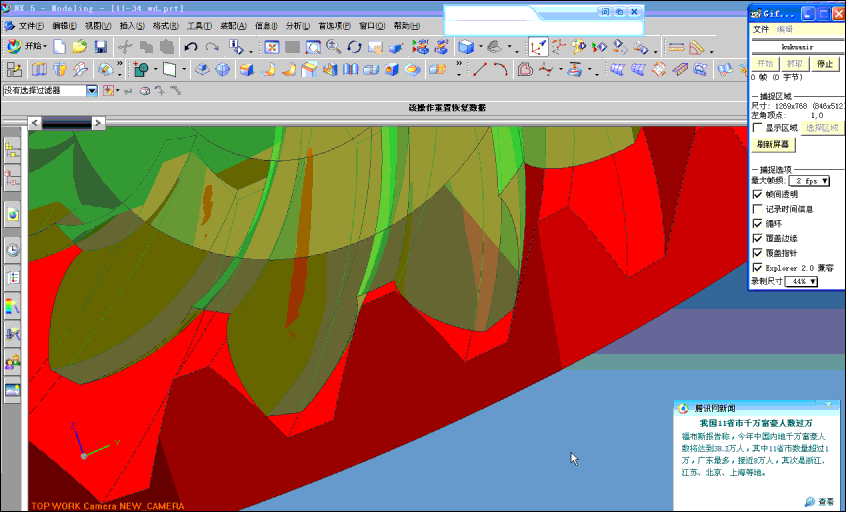
Task: Click the 停止 Stop button
Action: (x=825, y=64)
